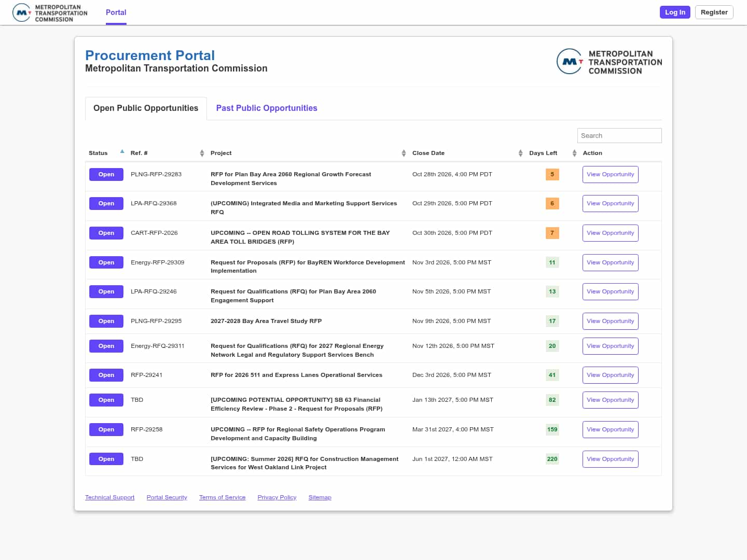Open the Past Public Opportunities tab
747x560 pixels.
click(x=267, y=108)
